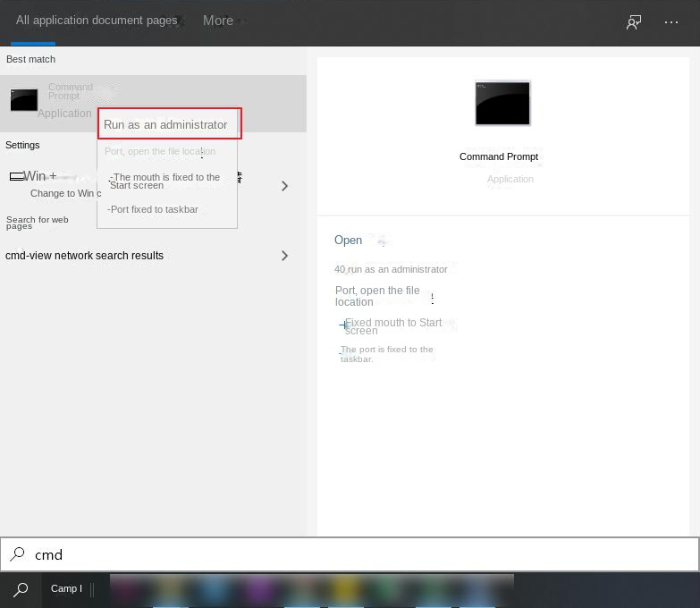Expand the More dropdown in the header
Image resolution: width=700 pixels, height=608 pixels.
218,21
